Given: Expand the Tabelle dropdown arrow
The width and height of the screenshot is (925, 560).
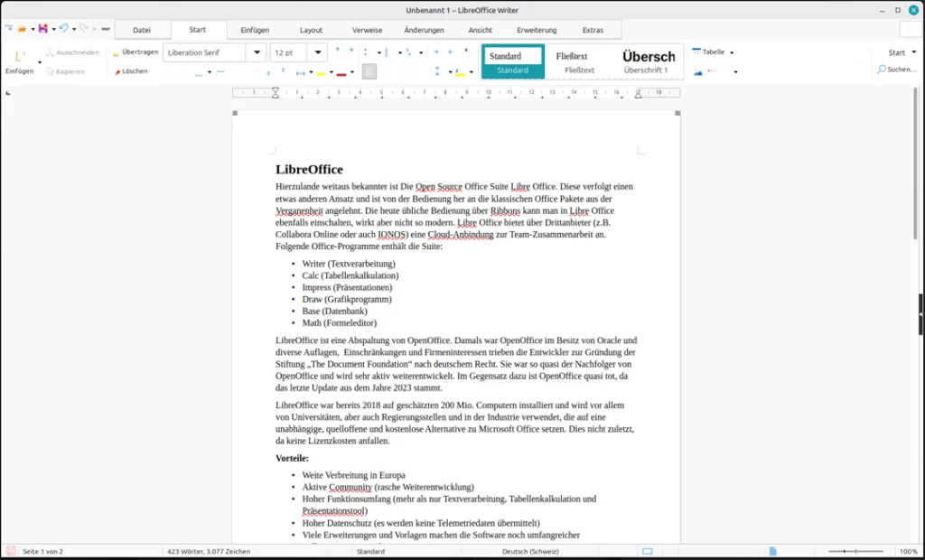Looking at the screenshot, I should [732, 52].
